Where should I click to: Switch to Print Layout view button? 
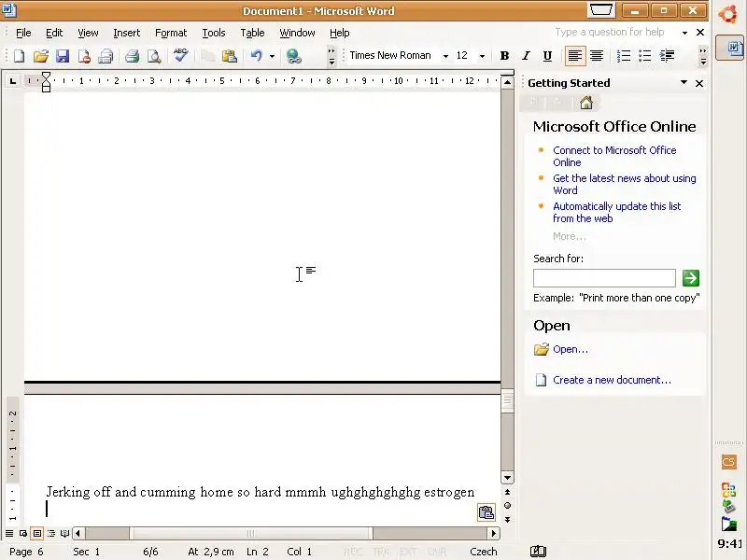pos(37,533)
